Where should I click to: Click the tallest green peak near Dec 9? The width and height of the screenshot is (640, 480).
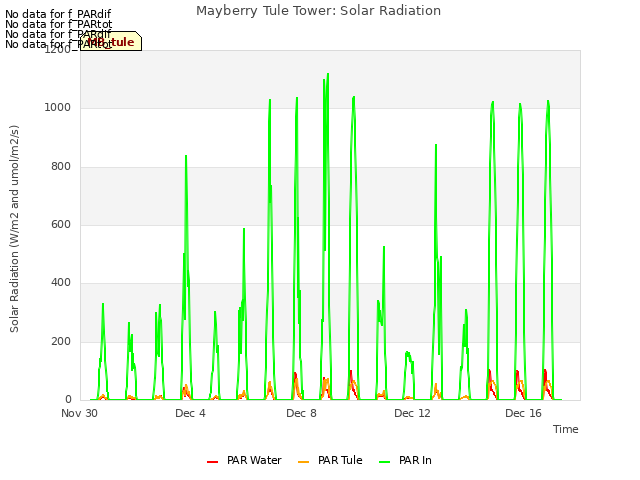click(x=328, y=75)
